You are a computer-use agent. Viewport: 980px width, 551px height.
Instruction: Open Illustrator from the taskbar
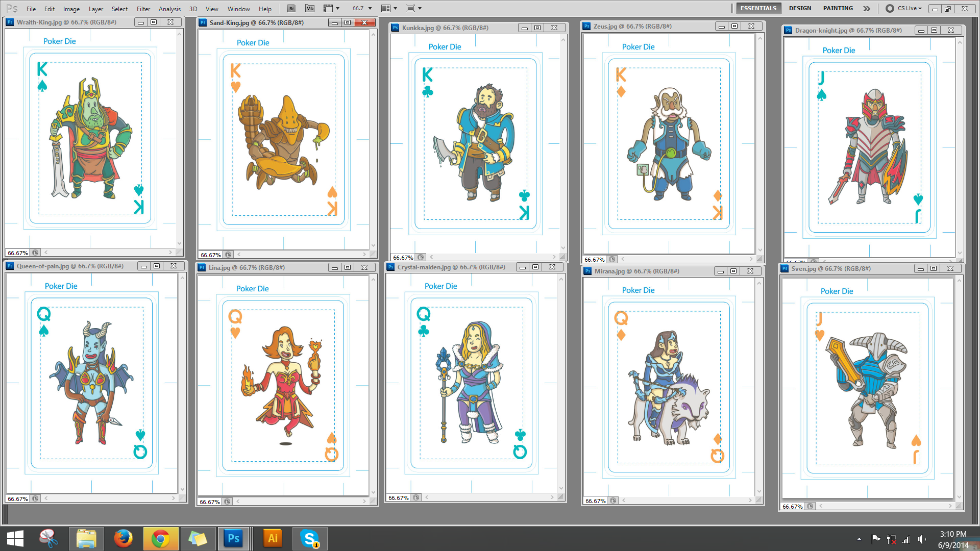tap(273, 538)
